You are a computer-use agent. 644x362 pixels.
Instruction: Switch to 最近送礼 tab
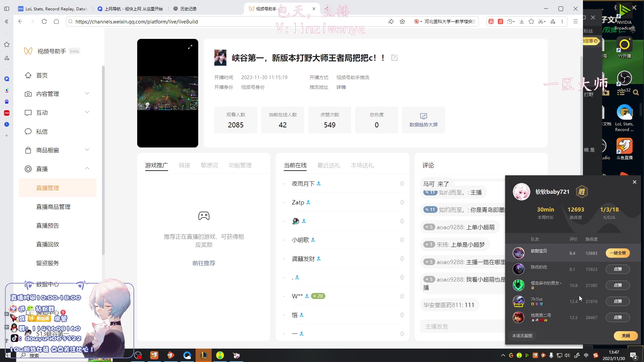(x=329, y=165)
